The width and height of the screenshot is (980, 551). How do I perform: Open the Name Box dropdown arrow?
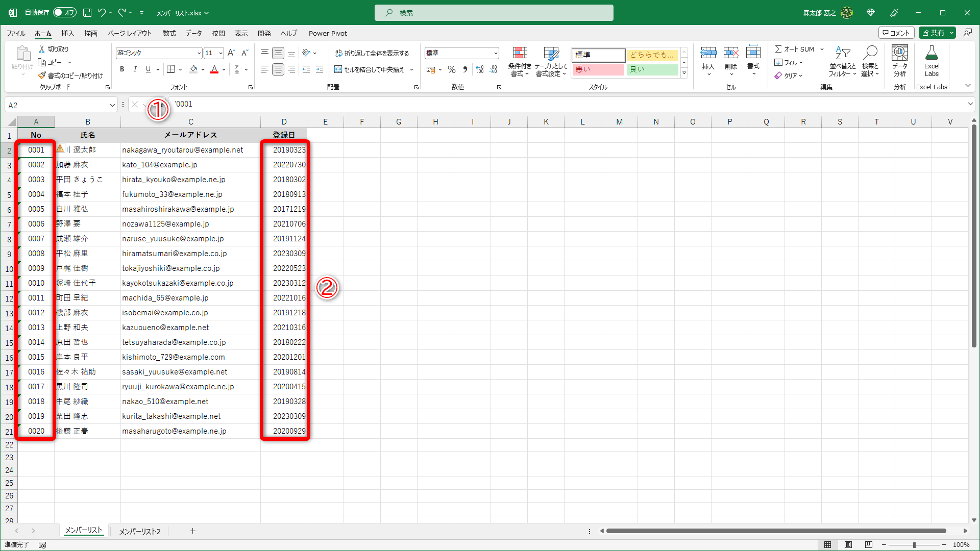point(112,105)
